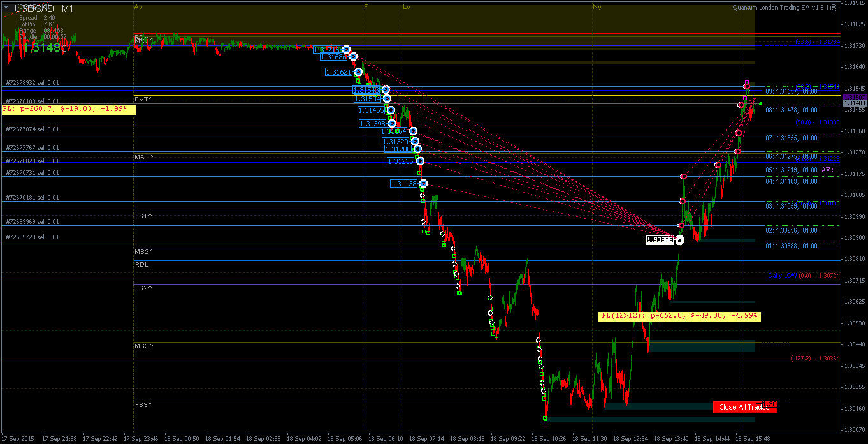868x444 pixels.
Task: Click the 1.31138 price tag
Action: [x=404, y=184]
